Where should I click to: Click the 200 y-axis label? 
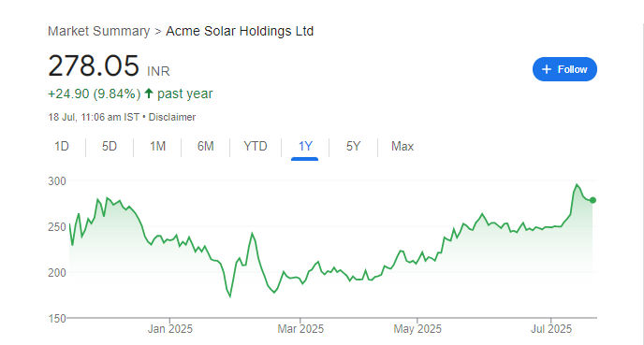(x=57, y=273)
